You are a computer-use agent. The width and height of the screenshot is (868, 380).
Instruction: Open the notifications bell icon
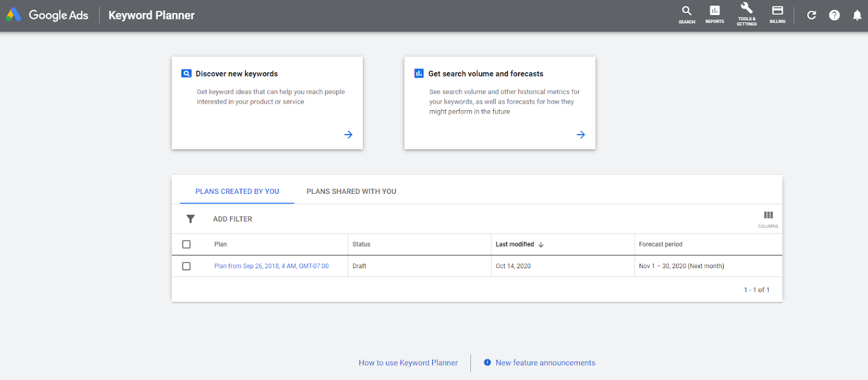(857, 15)
